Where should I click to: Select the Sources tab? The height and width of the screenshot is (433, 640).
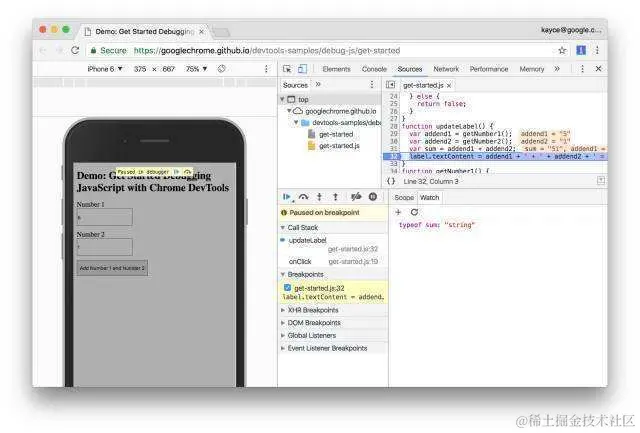click(410, 69)
